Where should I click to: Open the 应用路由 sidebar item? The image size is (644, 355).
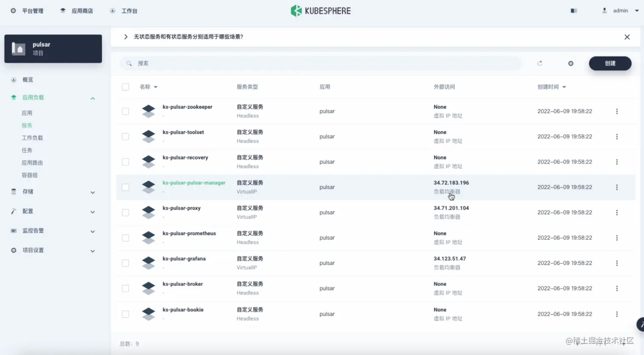tap(32, 163)
